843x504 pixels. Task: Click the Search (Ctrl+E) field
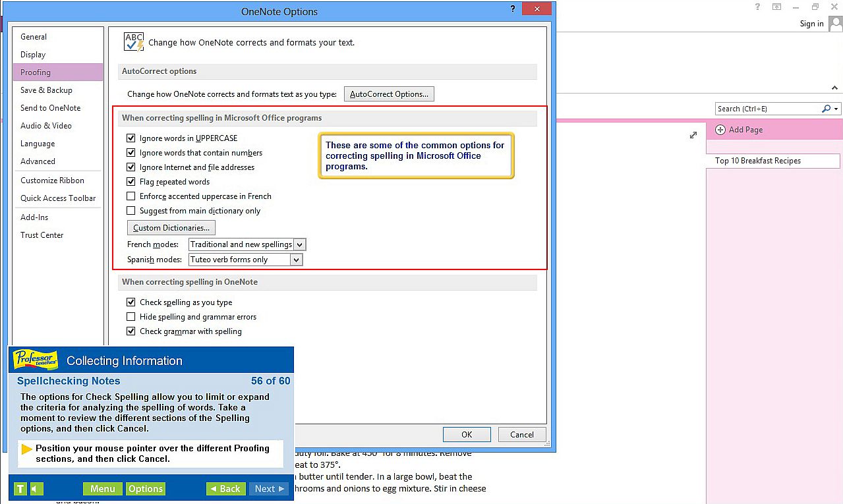click(x=767, y=109)
